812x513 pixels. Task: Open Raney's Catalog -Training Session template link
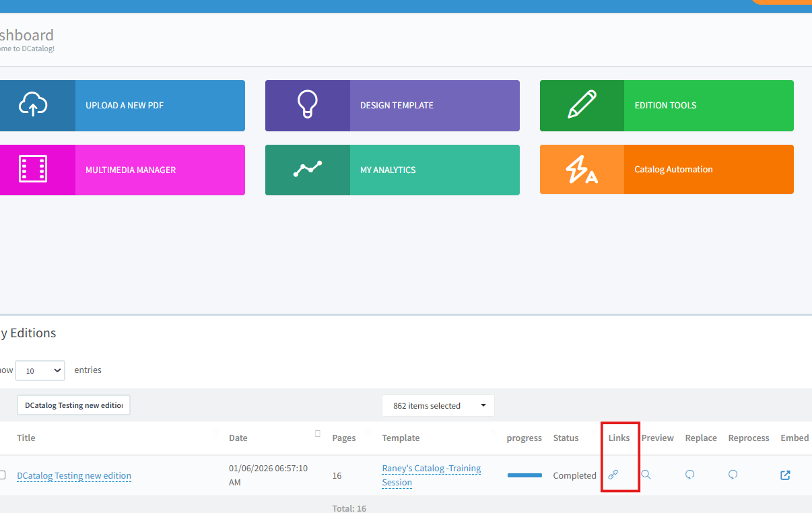[431, 475]
